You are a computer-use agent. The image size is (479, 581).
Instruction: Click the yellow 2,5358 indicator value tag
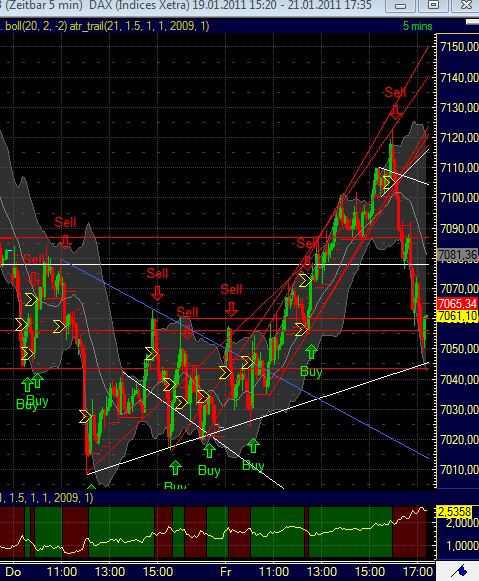[455, 512]
